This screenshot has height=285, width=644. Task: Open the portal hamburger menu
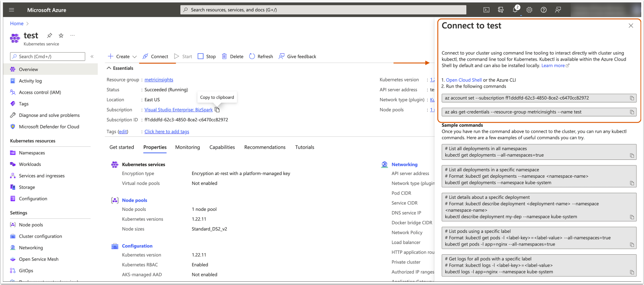click(x=12, y=10)
